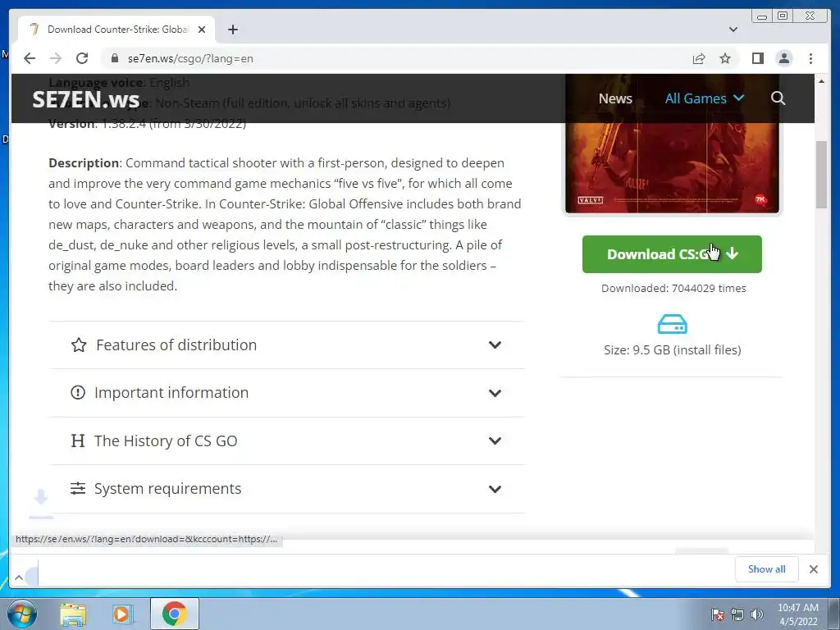Open a new browser tab

232,30
